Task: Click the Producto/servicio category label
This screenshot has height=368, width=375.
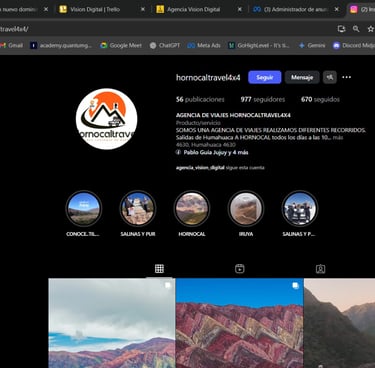Action: (x=198, y=123)
